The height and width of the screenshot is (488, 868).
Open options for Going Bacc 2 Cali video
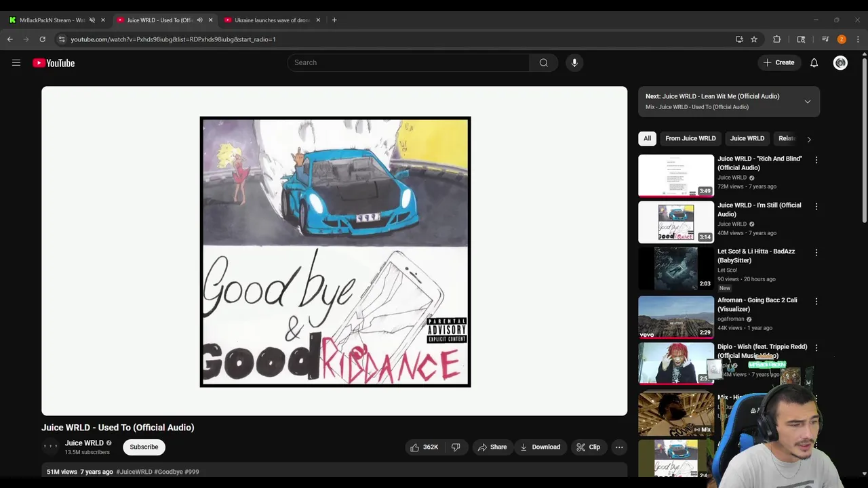pos(816,301)
